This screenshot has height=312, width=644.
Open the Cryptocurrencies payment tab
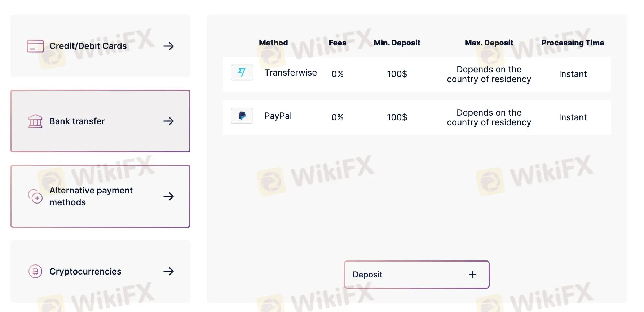click(85, 271)
